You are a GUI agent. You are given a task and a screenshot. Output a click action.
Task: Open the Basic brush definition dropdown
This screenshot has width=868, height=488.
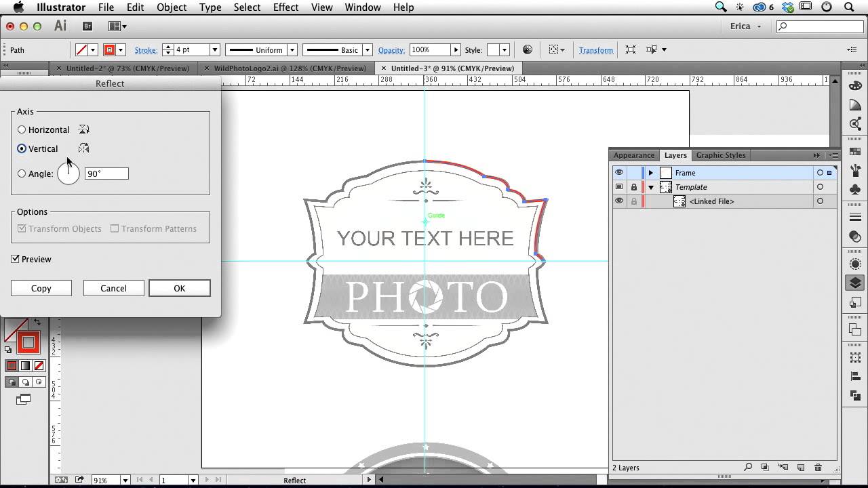pyautogui.click(x=367, y=50)
